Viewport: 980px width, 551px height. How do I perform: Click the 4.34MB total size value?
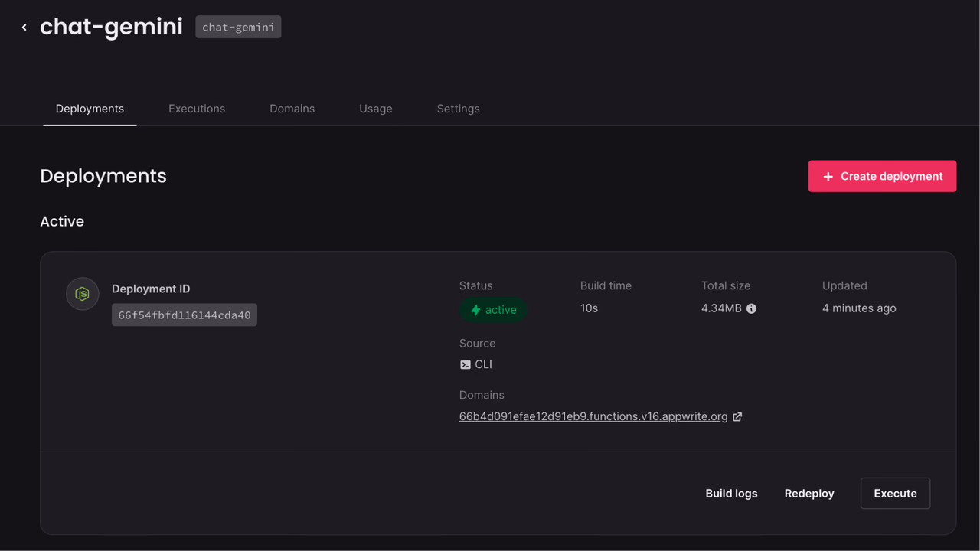point(721,308)
